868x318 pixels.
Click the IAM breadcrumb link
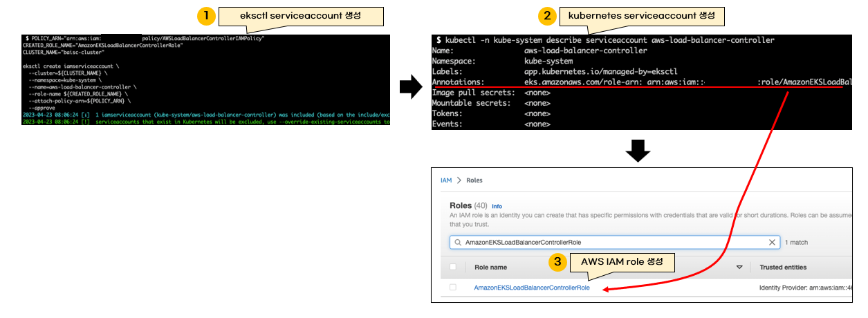tap(446, 180)
